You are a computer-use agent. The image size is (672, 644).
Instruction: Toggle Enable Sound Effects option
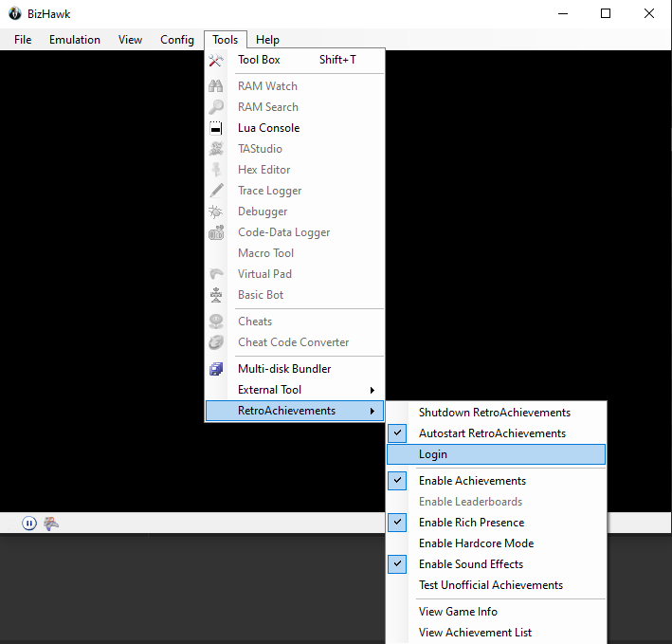497,564
